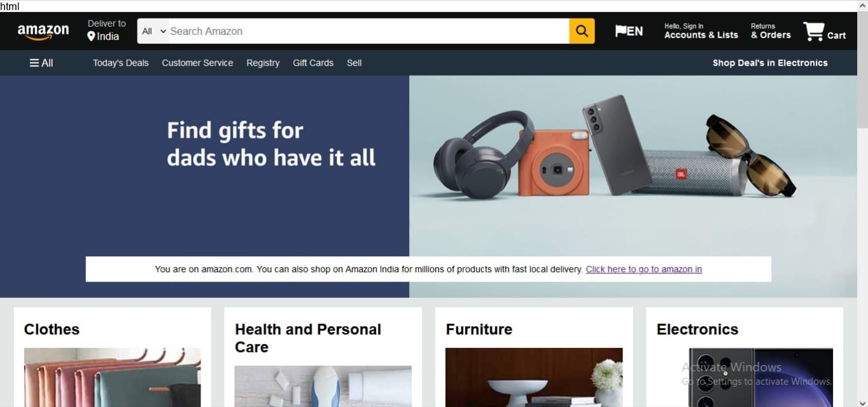Select Gift Cards in navigation

(x=313, y=63)
